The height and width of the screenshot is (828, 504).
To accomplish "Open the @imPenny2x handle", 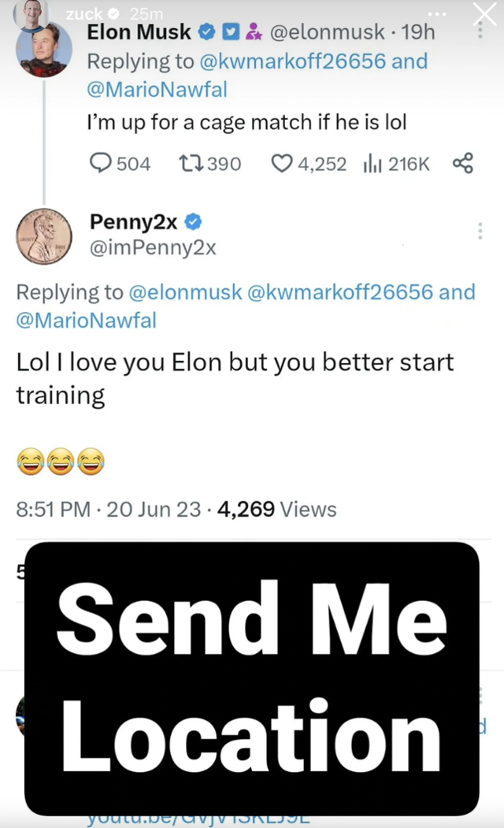I will pyautogui.click(x=153, y=248).
